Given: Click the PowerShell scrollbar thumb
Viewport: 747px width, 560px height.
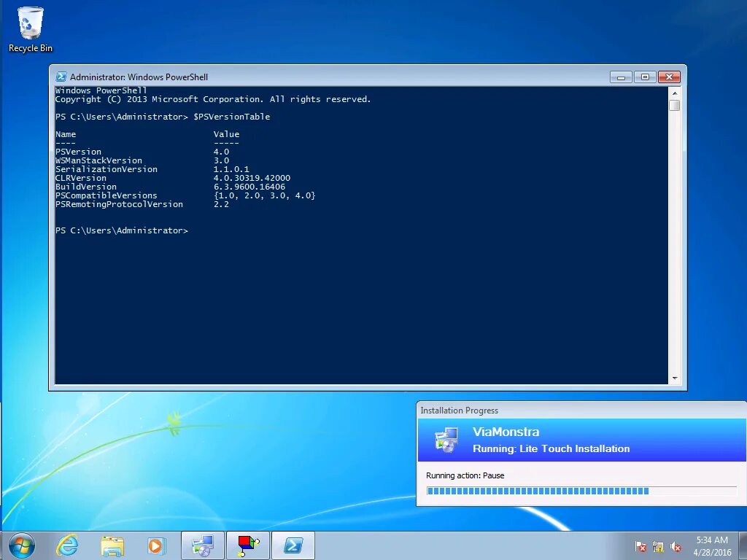Looking at the screenshot, I should (x=675, y=105).
